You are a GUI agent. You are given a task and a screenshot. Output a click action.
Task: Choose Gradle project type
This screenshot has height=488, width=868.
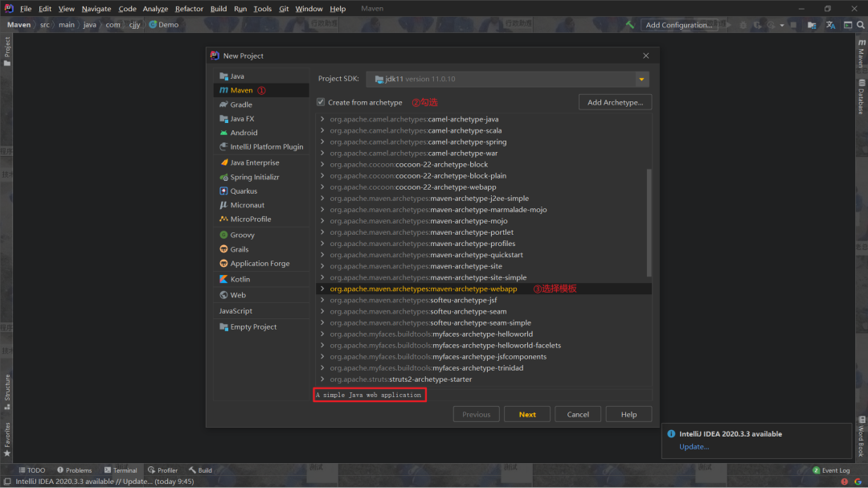260,105
